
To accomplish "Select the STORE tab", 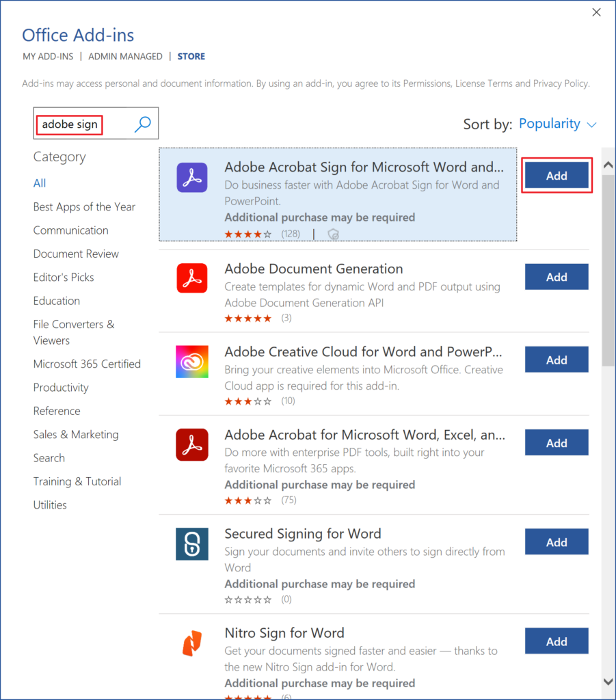I will 191,56.
